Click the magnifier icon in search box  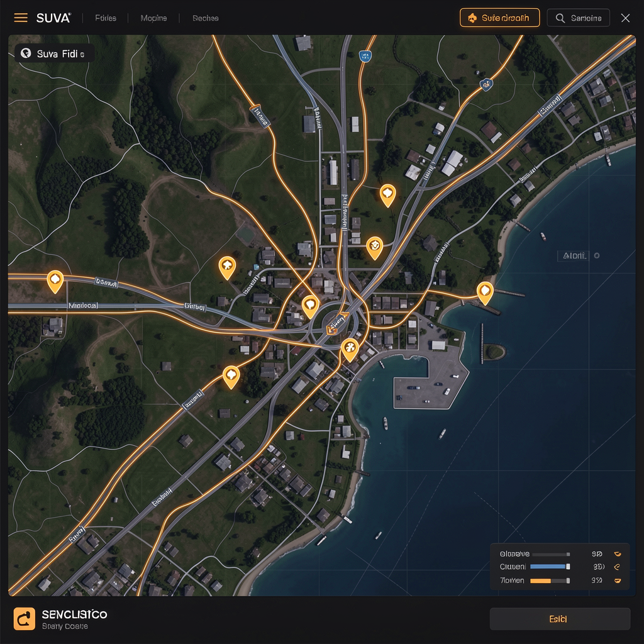pyautogui.click(x=560, y=18)
